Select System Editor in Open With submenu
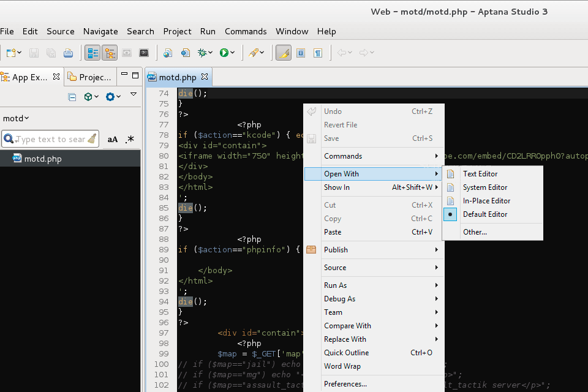Screen dimensions: 588x392 pyautogui.click(x=492, y=187)
